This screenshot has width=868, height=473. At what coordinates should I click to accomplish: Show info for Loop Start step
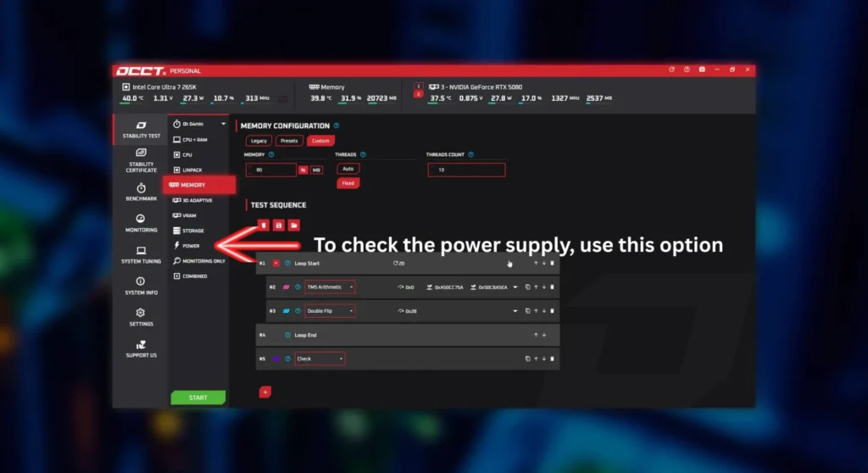287,264
